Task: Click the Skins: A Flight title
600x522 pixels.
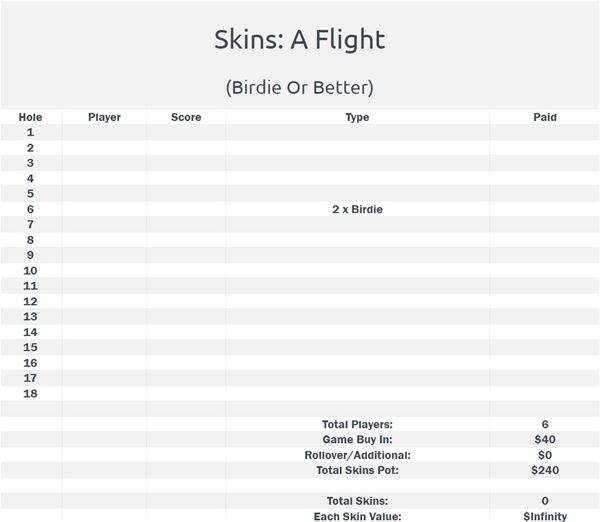Action: click(x=300, y=39)
